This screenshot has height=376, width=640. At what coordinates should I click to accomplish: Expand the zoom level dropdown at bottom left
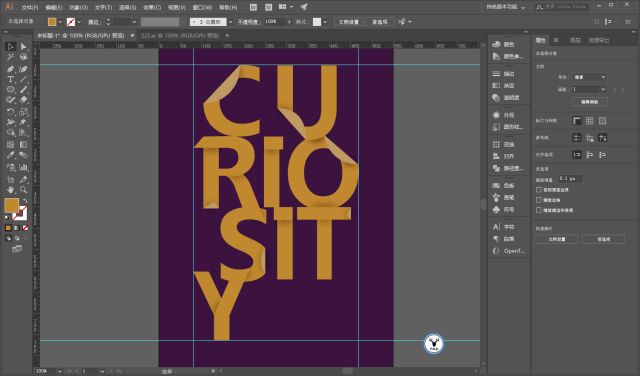[x=60, y=371]
